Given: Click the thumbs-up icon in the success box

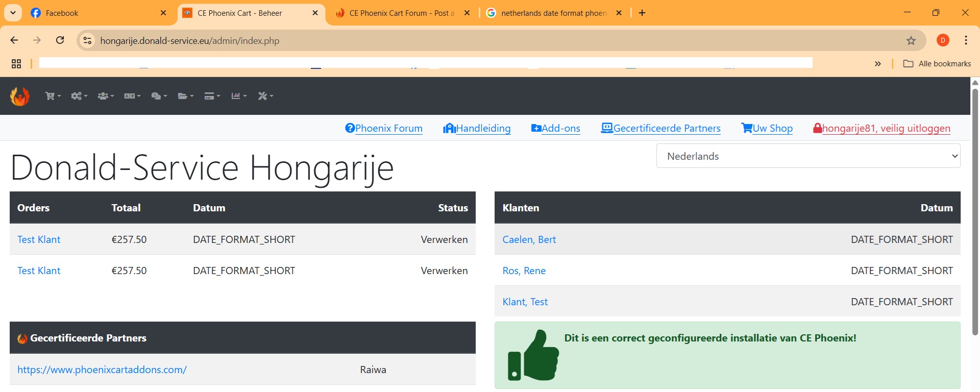Looking at the screenshot, I should [x=533, y=355].
